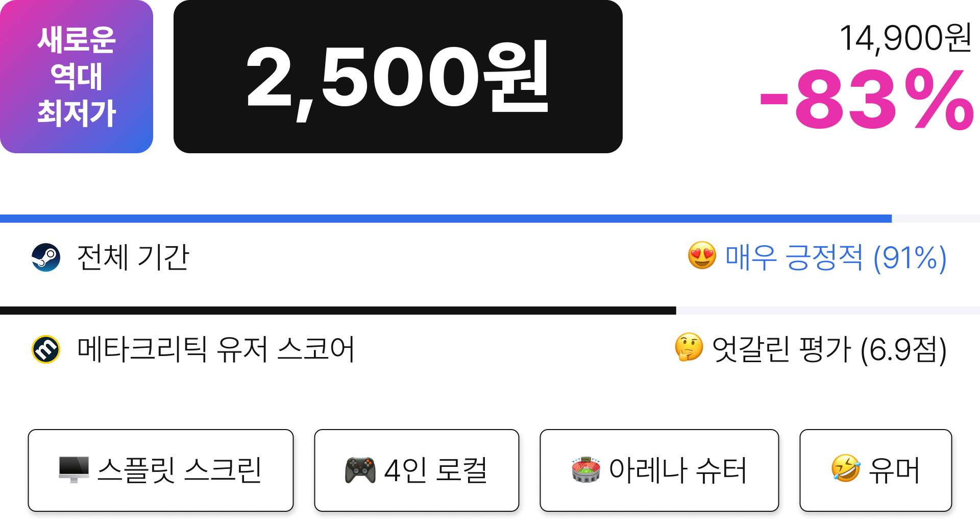Image resolution: width=980 pixels, height=521 pixels.
Task: Click the thinking-face emoji beside 엇갈린 평가
Action: 689,347
